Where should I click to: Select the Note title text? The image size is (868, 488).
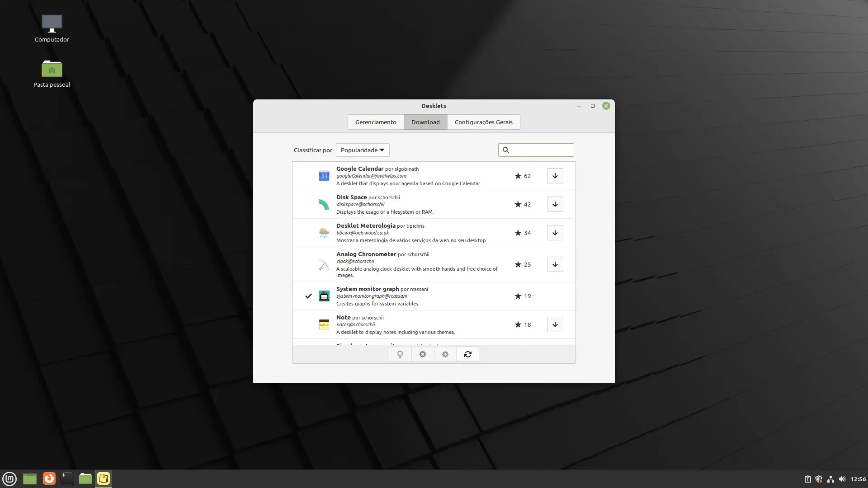(x=343, y=317)
